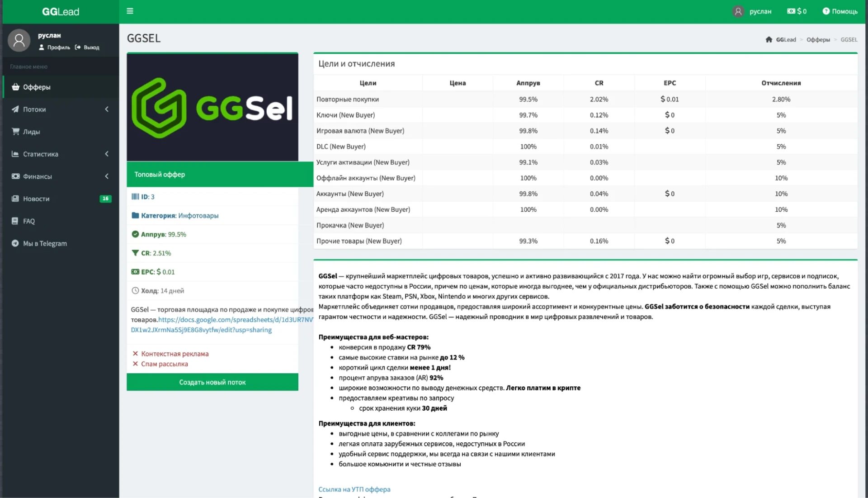Expand the Финансы submenu chevron

coord(107,176)
